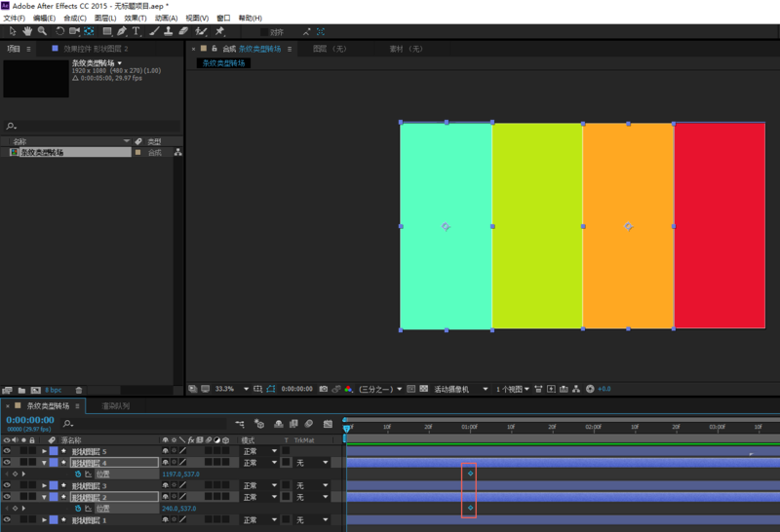The image size is (780, 532).
Task: Toggle position stopwatch for 形状图层 4
Action: click(78, 474)
